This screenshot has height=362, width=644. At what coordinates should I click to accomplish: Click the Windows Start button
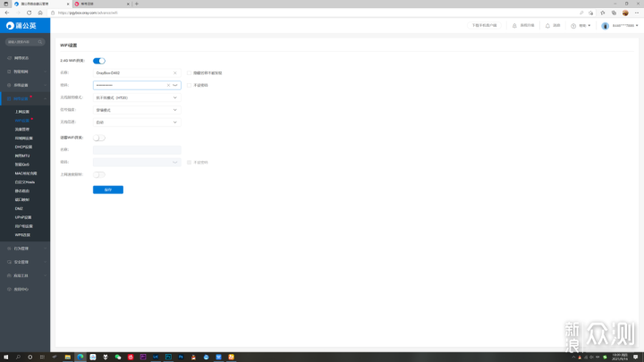pos(5,357)
